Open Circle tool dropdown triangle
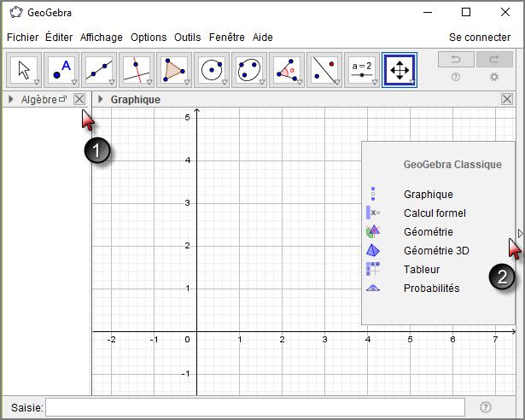This screenshot has height=420, width=525. [x=225, y=82]
